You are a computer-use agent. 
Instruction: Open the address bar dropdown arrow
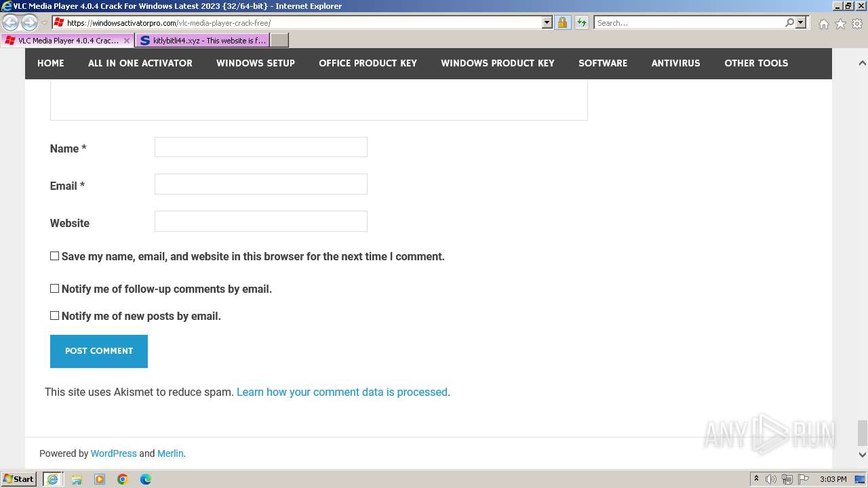coord(547,23)
